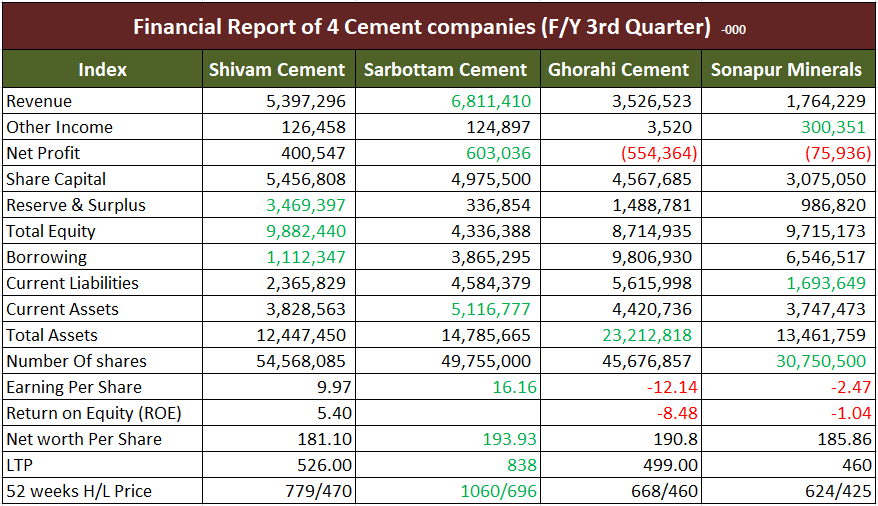878x506 pixels.
Task: Select the 52 weeks H/L Price label
Action: [79, 491]
